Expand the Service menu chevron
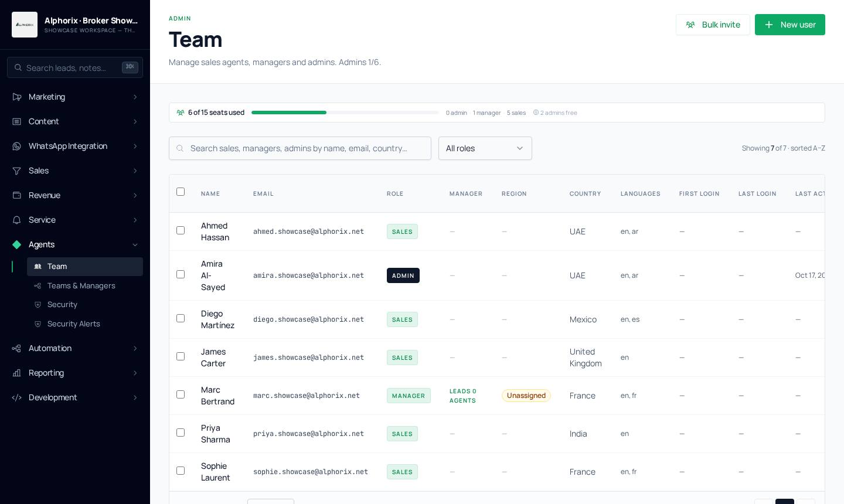Viewport: 844px width, 504px height. [135, 220]
